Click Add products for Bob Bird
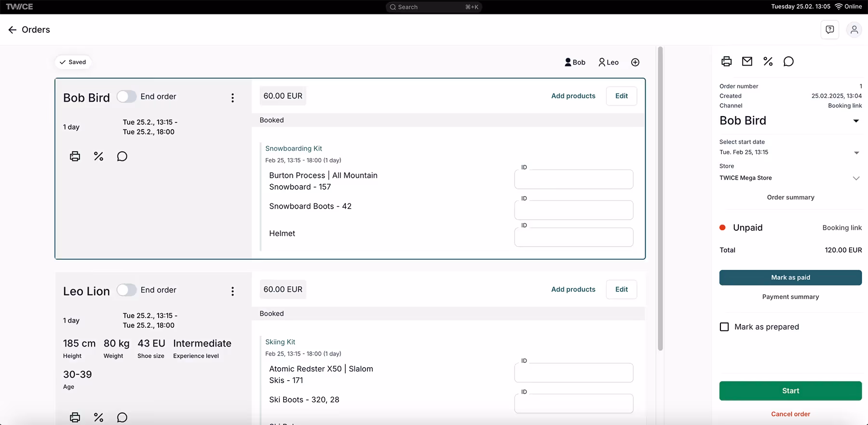The height and width of the screenshot is (425, 868). click(573, 96)
